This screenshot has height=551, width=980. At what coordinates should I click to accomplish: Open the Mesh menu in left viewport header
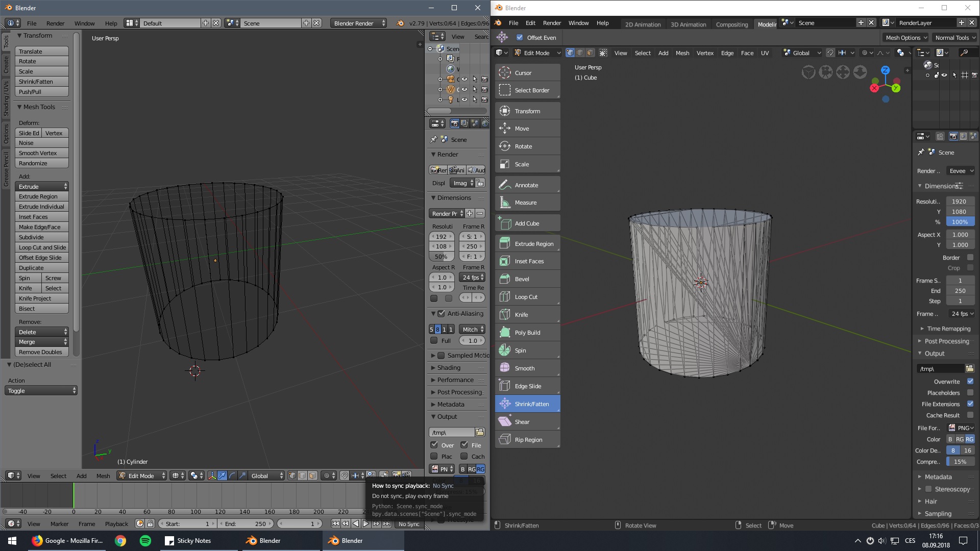103,476
